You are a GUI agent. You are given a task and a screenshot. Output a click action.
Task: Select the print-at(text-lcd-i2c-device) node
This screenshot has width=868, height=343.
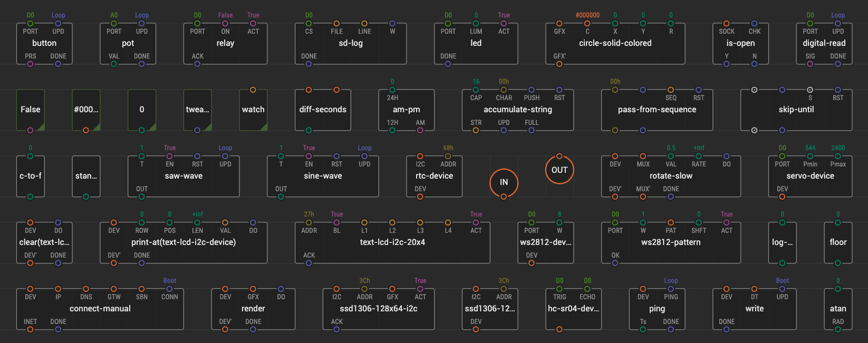(x=183, y=243)
